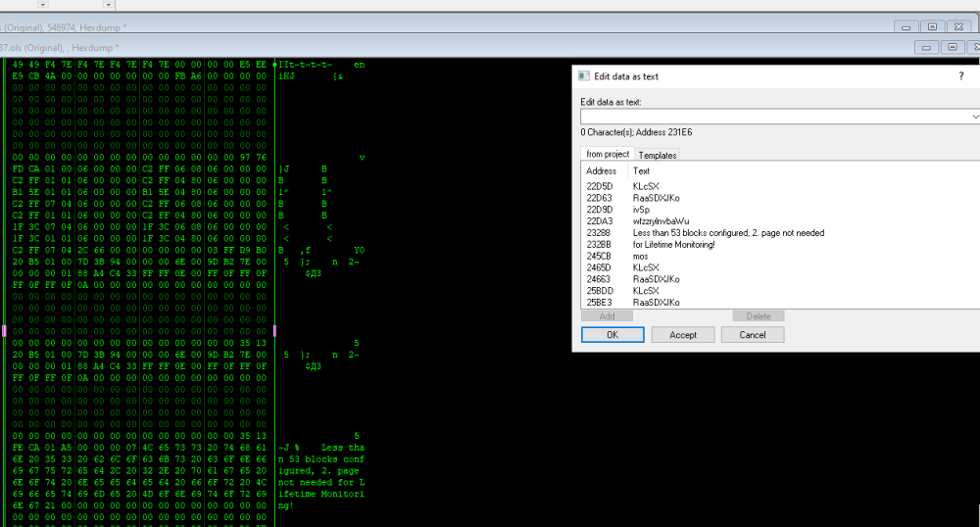This screenshot has width=980, height=527.
Task: Confirm the dialog with OK
Action: [612, 335]
